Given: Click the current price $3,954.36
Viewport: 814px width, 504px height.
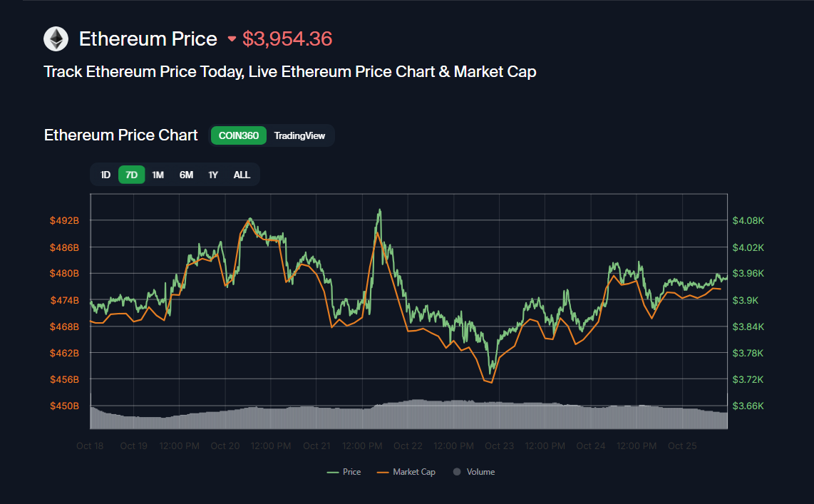Looking at the screenshot, I should [x=287, y=38].
